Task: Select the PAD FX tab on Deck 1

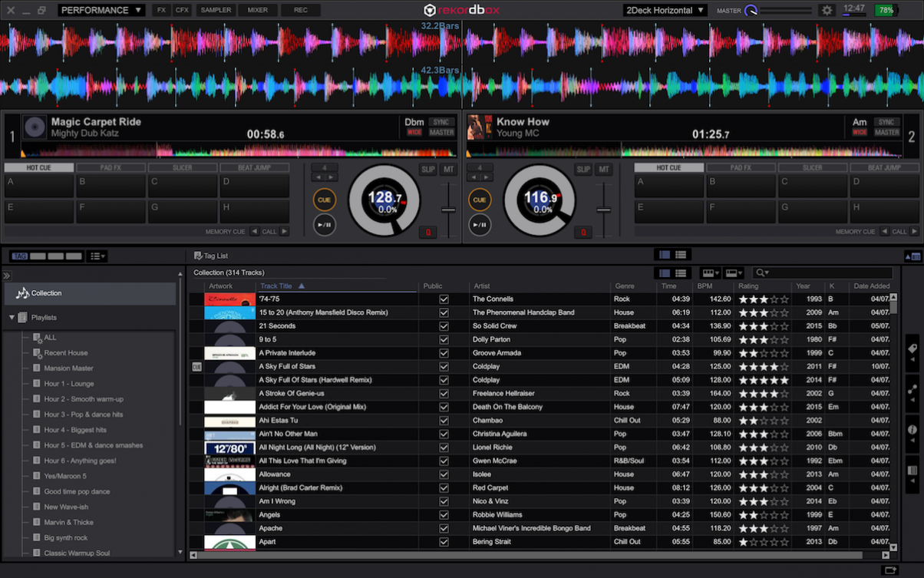Action: 111,167
